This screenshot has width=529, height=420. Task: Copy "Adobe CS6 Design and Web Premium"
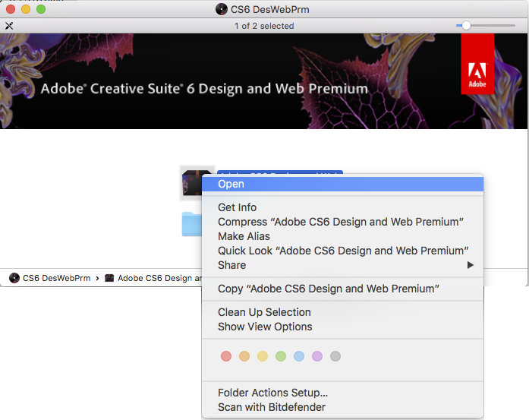coord(342,289)
